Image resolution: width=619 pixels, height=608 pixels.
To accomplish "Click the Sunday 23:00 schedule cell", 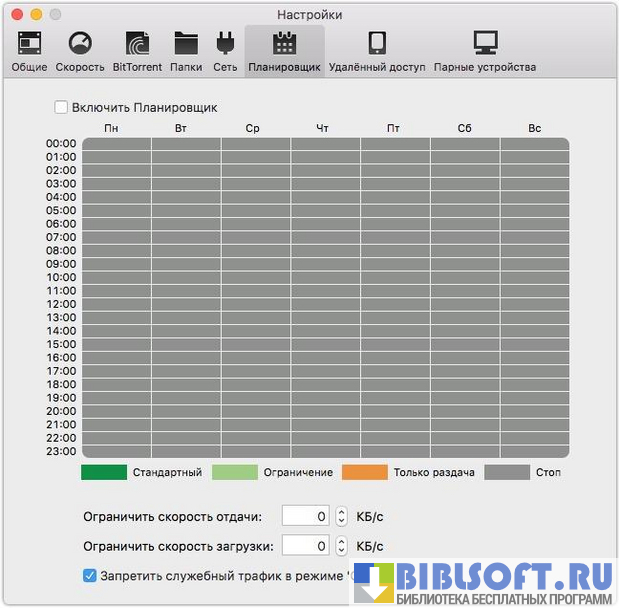I will [x=535, y=451].
